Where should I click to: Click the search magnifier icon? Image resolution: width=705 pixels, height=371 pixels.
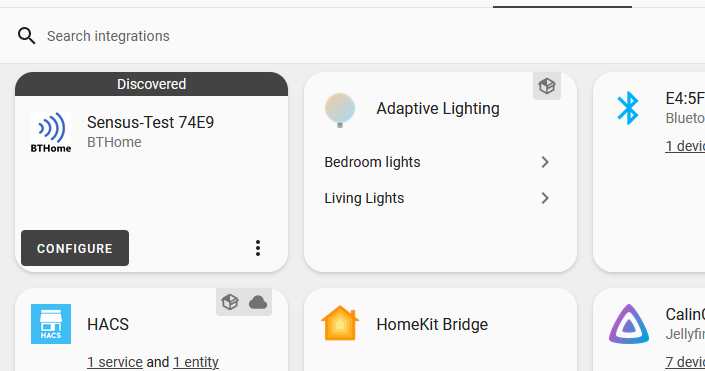tap(27, 36)
